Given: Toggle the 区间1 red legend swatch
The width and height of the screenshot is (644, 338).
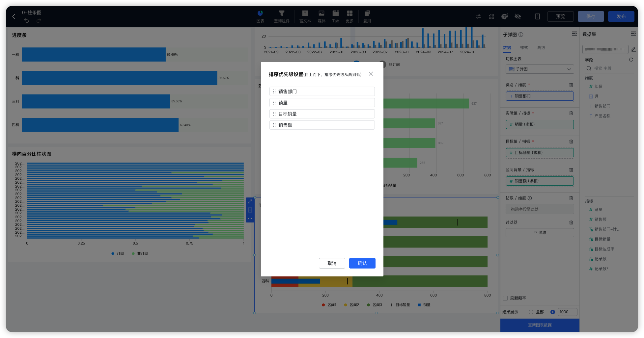Looking at the screenshot, I should 323,305.
